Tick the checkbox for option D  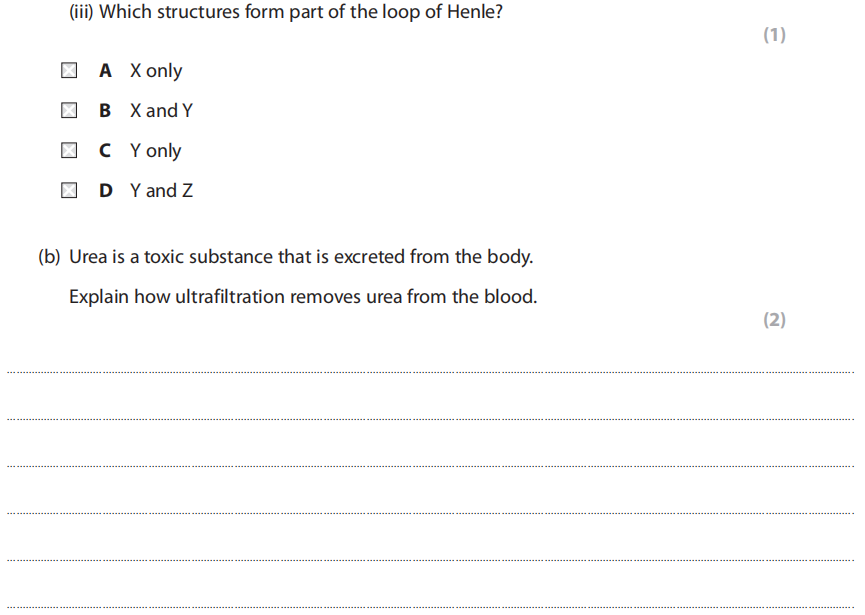click(68, 190)
